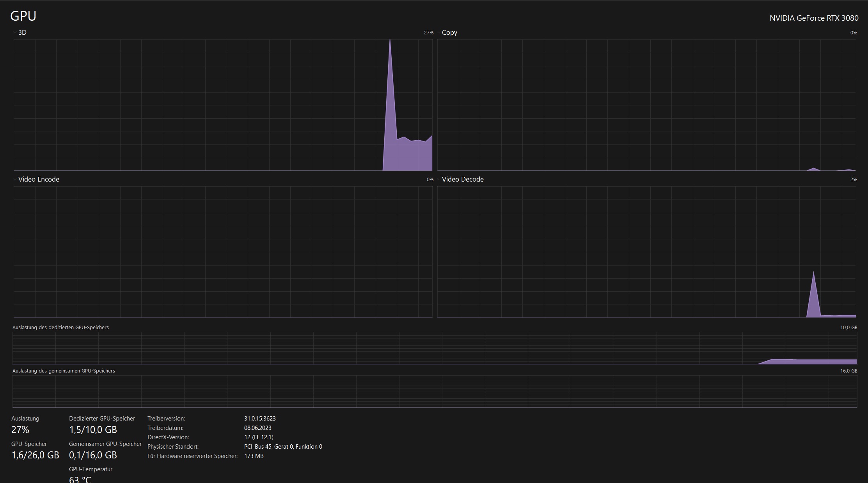The height and width of the screenshot is (483, 868).
Task: Click the GPU-Speicher 1,6/26,0 GB value
Action: pos(35,455)
